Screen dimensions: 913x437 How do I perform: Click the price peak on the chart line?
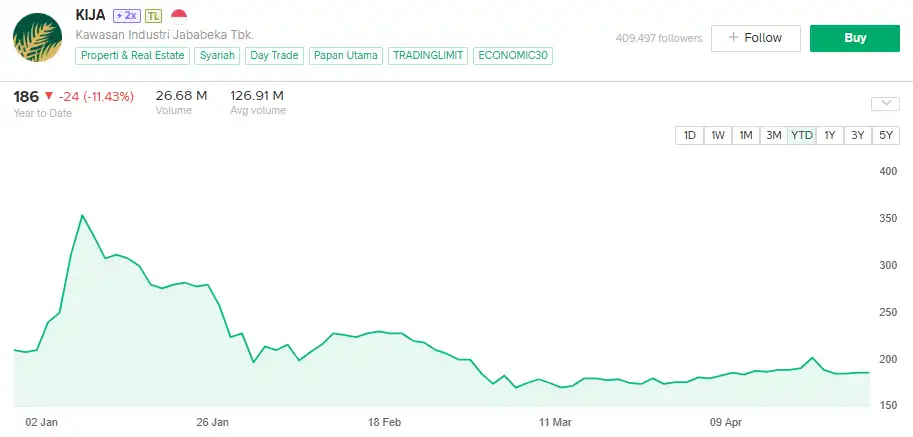point(82,215)
